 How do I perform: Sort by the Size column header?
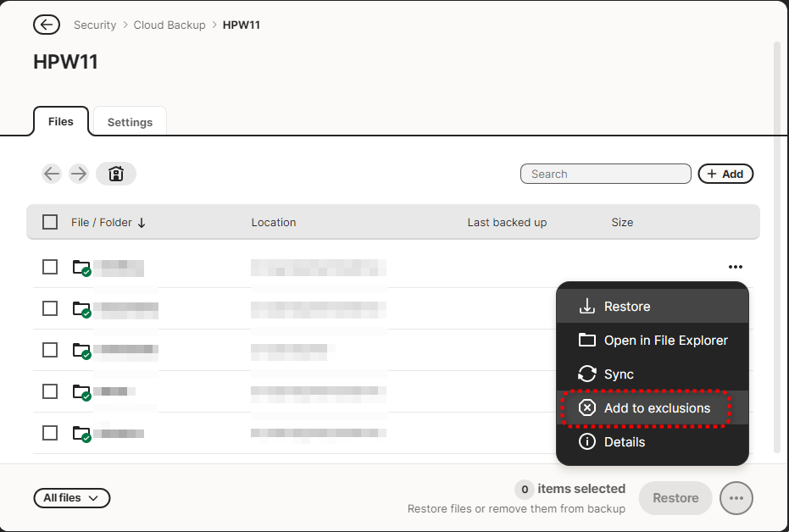[x=622, y=223]
